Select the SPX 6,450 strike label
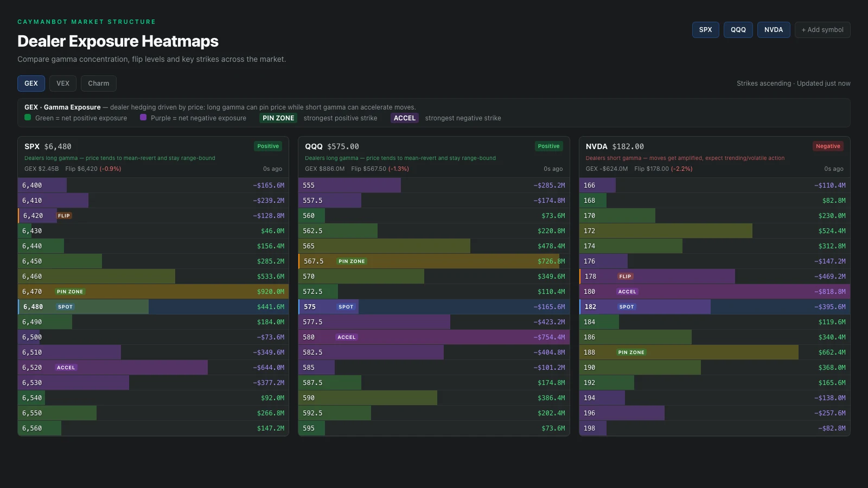The width and height of the screenshot is (868, 488). pyautogui.click(x=32, y=261)
